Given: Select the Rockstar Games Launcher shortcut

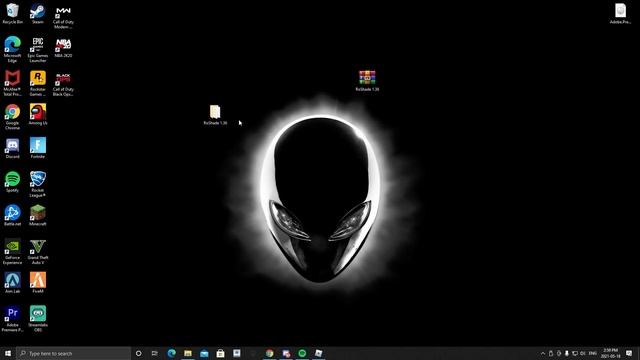Looking at the screenshot, I should pos(38,83).
